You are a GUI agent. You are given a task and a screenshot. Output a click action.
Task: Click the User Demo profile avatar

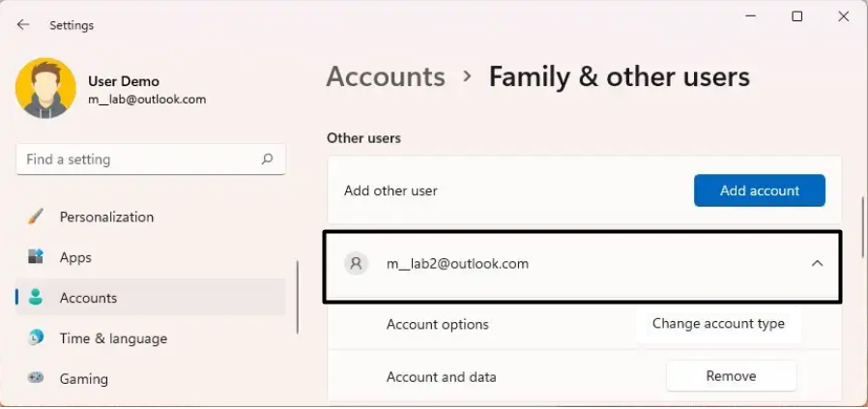[x=45, y=89]
